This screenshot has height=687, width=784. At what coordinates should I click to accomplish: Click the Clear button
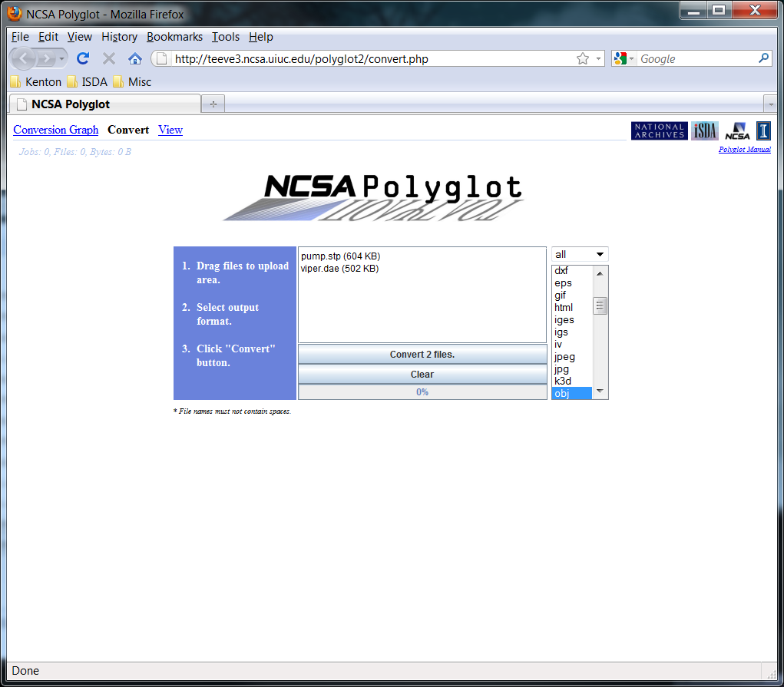coord(422,374)
